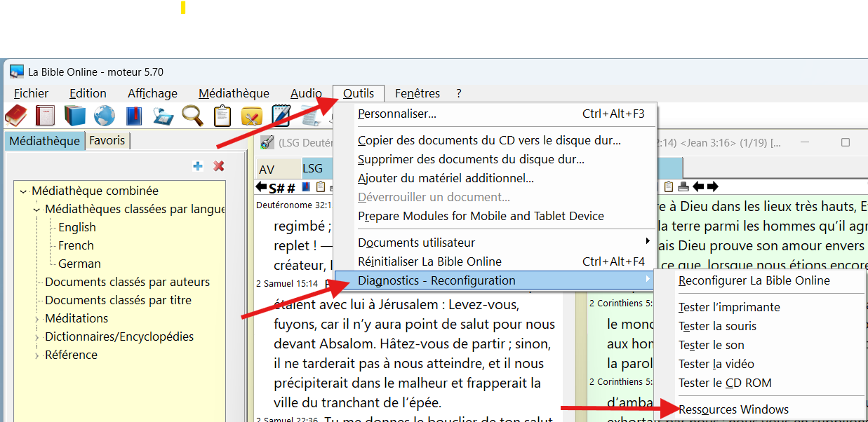Select English in the language tree
This screenshot has height=422, width=868.
pyautogui.click(x=77, y=227)
